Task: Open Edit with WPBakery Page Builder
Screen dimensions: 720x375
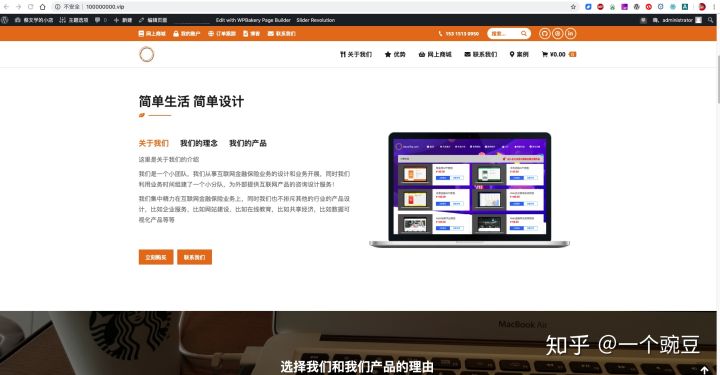Action: coord(253,20)
